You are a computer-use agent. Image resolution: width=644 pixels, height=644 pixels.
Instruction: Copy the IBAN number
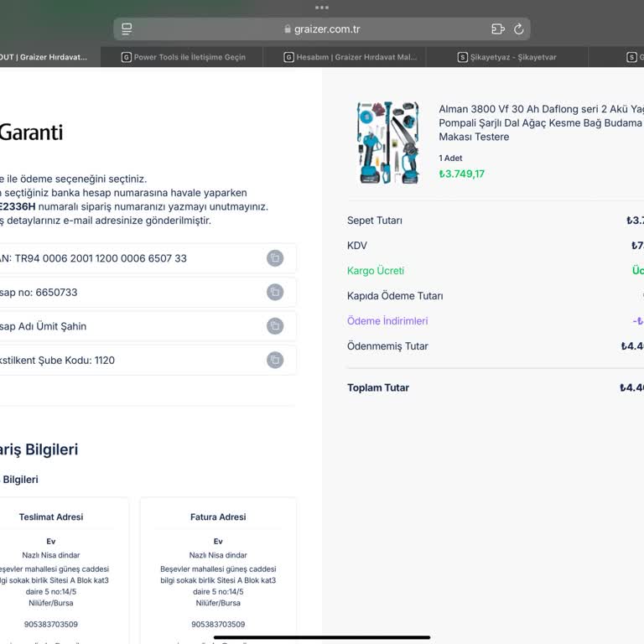[274, 258]
